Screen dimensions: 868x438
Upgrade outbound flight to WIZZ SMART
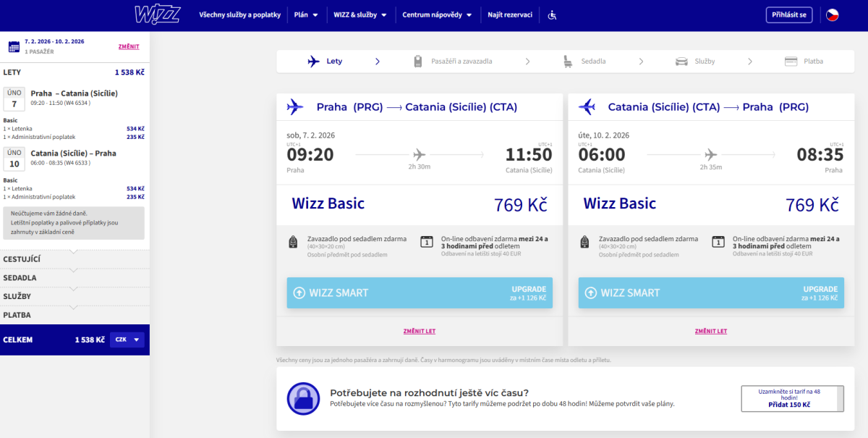420,293
